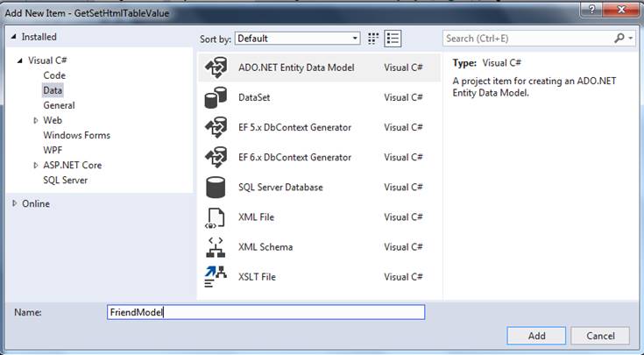Click the EF 5.x DbContext Generator icon
The width and height of the screenshot is (644, 355).
(x=215, y=128)
